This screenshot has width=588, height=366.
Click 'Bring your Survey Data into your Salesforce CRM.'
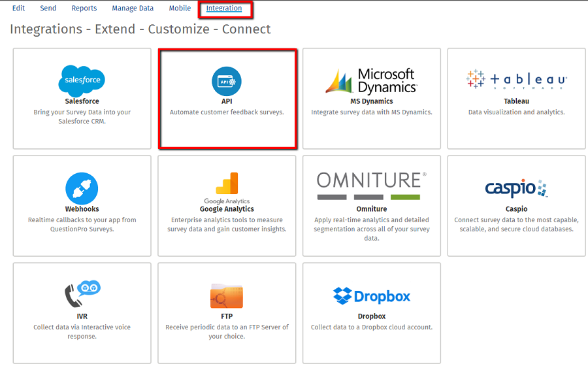click(x=82, y=116)
